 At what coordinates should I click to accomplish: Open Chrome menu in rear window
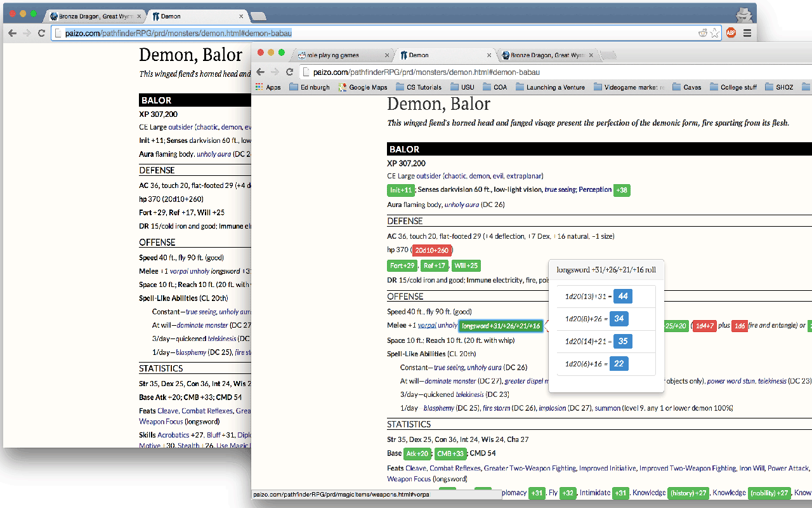click(747, 33)
